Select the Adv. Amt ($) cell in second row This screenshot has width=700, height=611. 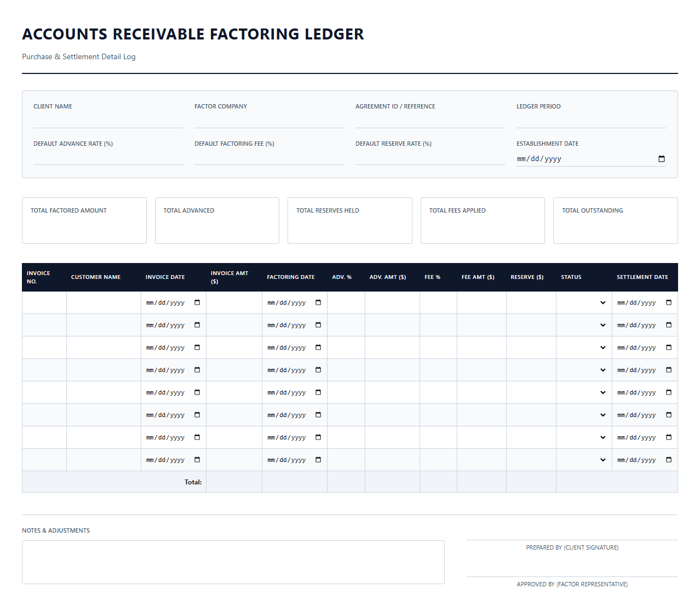click(392, 325)
